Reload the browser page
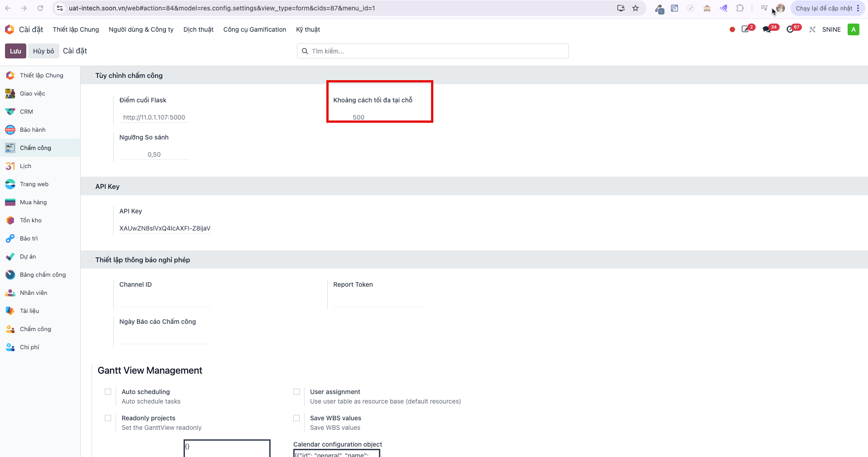The width and height of the screenshot is (868, 457). tap(40, 8)
